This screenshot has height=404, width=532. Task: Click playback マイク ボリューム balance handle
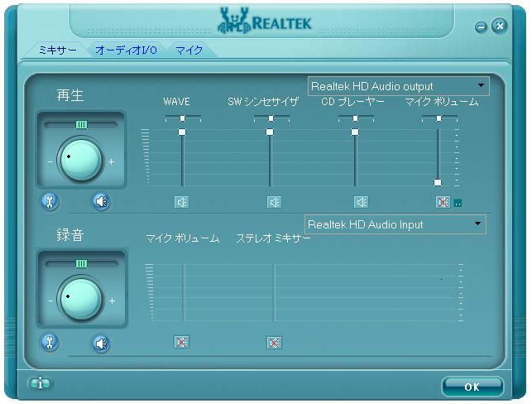coord(439,118)
